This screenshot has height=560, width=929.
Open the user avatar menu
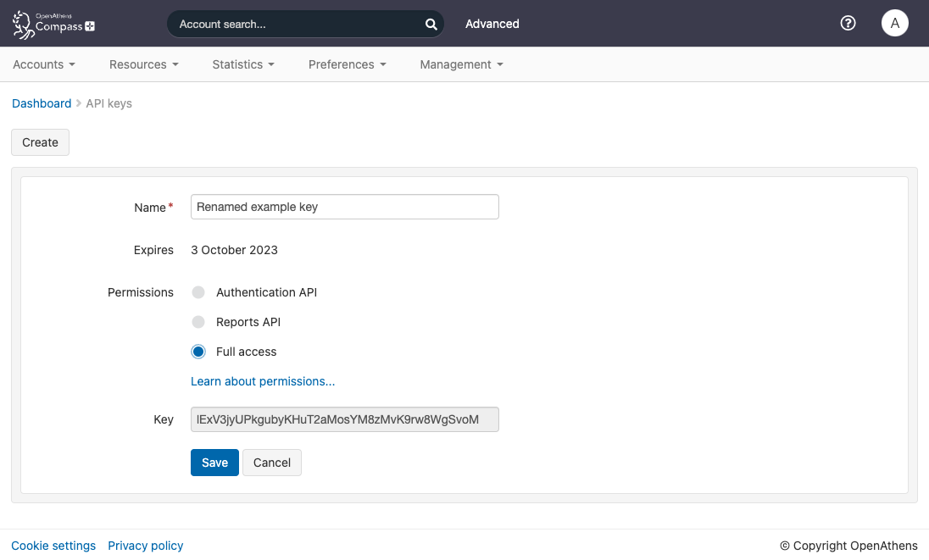pyautogui.click(x=895, y=23)
